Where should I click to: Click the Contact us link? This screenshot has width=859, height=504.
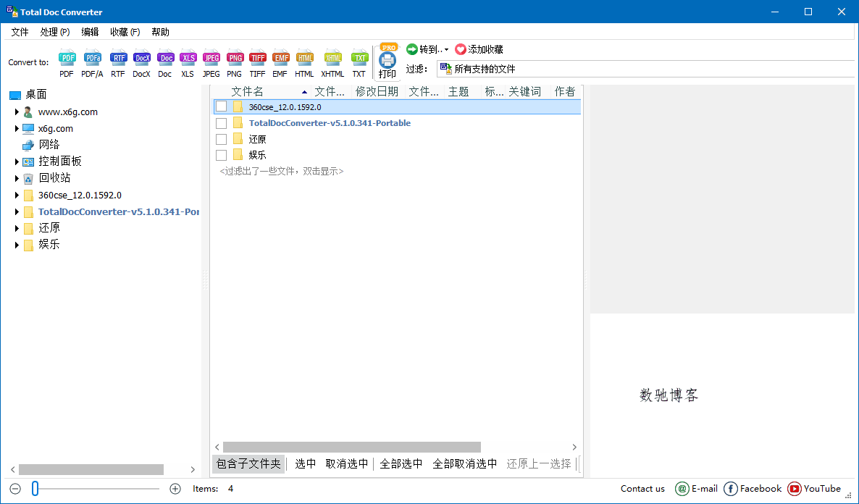pyautogui.click(x=642, y=489)
